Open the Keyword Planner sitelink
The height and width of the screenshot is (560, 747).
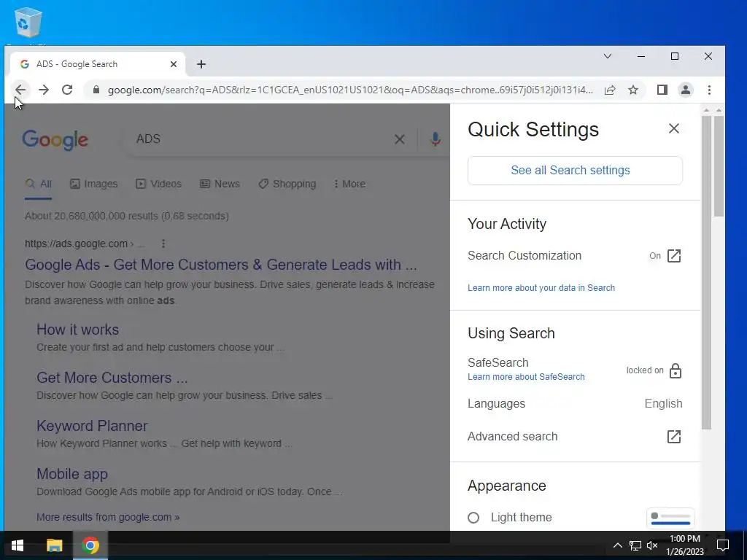(x=92, y=426)
